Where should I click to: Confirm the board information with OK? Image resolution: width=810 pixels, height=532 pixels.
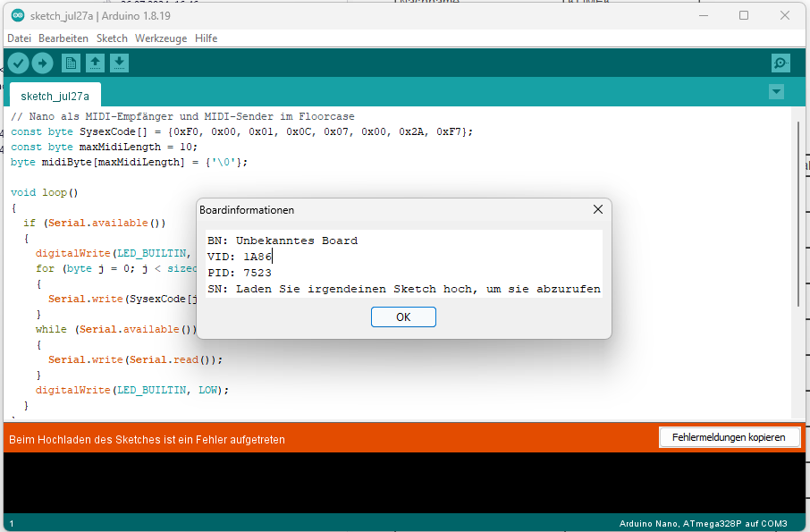(402, 317)
